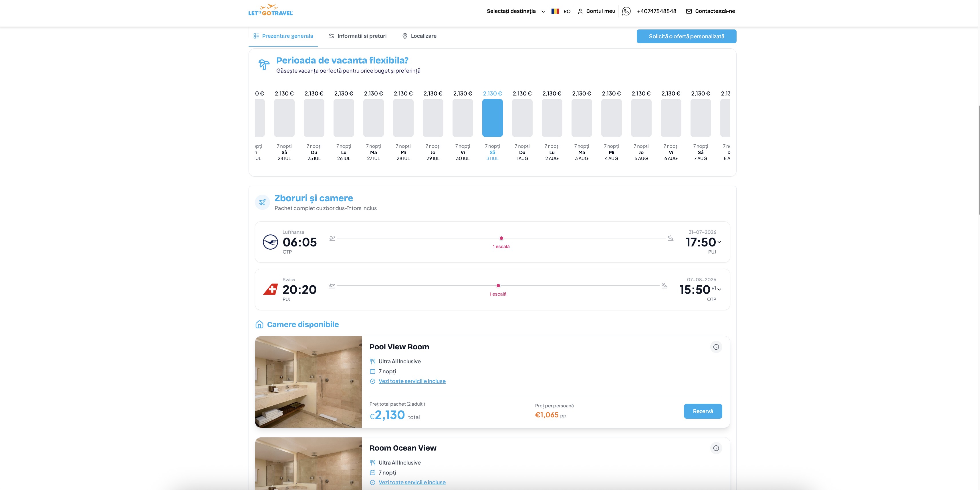Open Vezi toate serviciile incluse for Pool View Room

point(412,381)
